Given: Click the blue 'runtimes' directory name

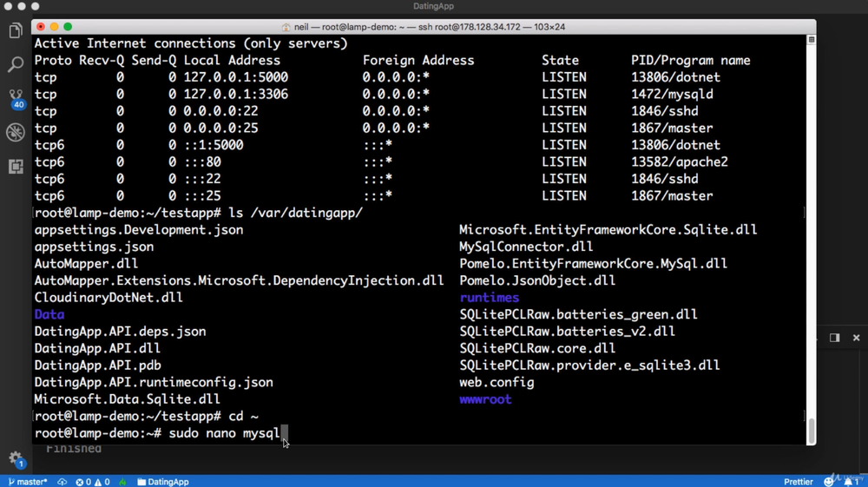Looking at the screenshot, I should [x=490, y=298].
